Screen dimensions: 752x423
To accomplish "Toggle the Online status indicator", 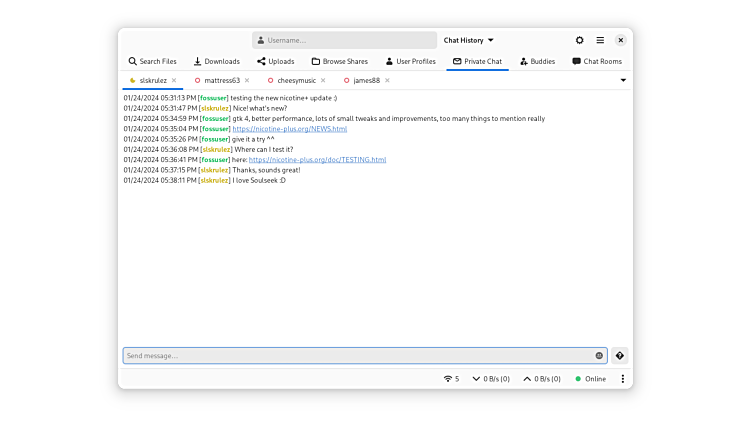I will point(590,379).
